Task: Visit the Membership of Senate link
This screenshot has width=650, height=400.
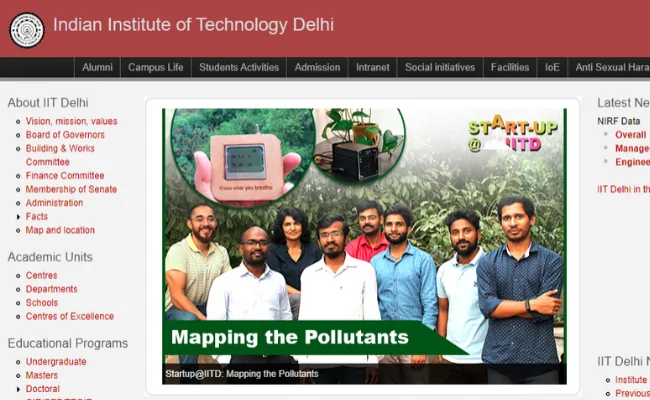Action: pos(71,189)
